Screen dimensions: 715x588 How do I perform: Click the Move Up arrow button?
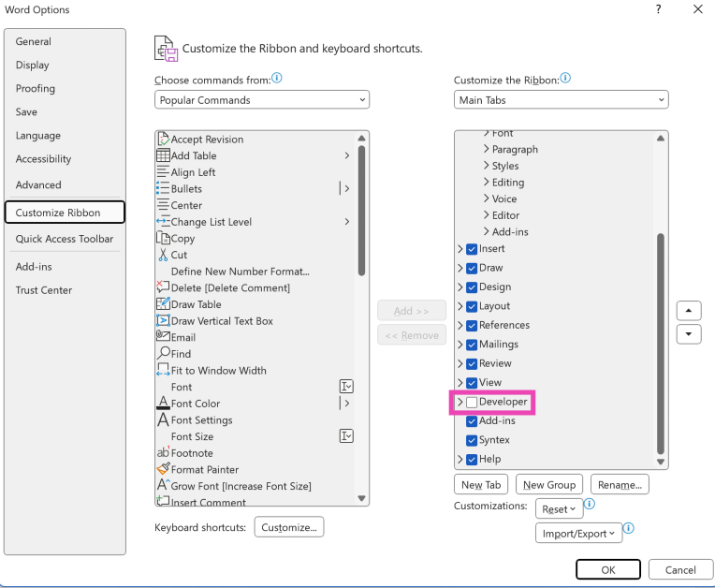coord(688,311)
